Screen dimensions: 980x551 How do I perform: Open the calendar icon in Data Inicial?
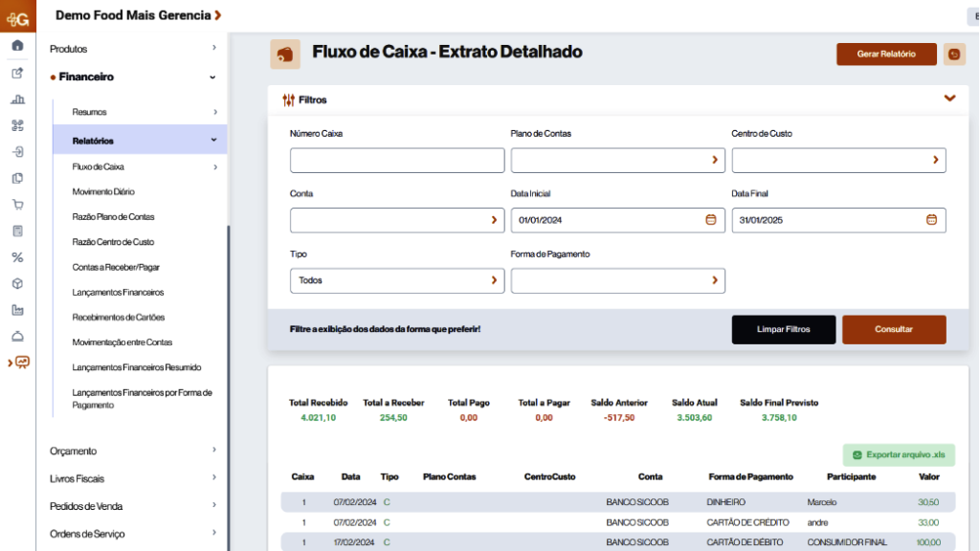(710, 220)
